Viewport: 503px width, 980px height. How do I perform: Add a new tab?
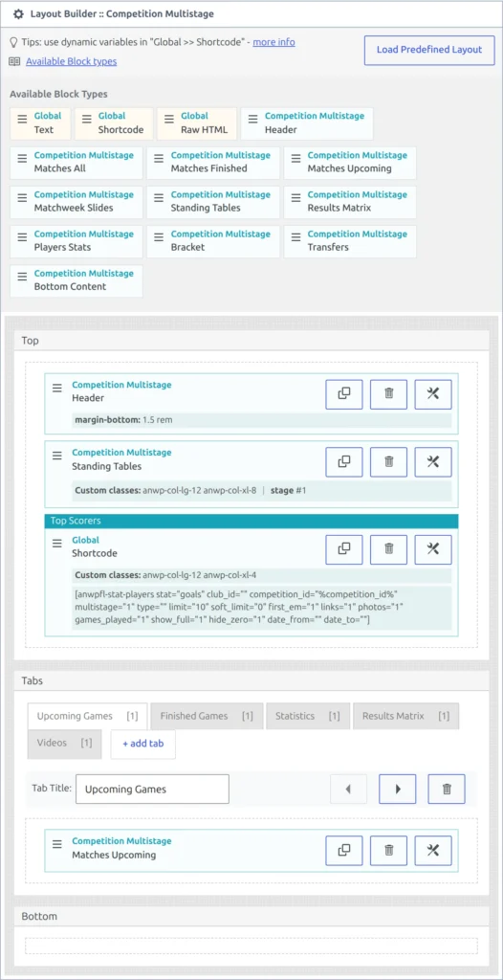[x=143, y=745]
